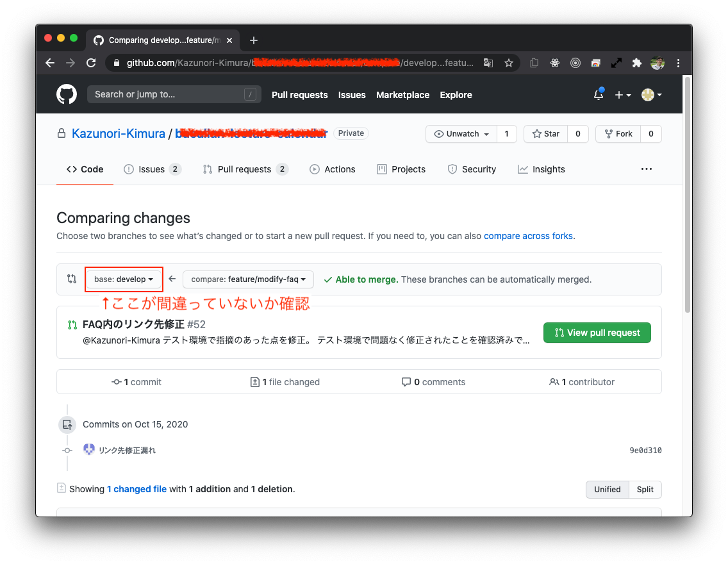The height and width of the screenshot is (564, 728).
Task: Jump to the 1 commit summary
Action: [136, 382]
